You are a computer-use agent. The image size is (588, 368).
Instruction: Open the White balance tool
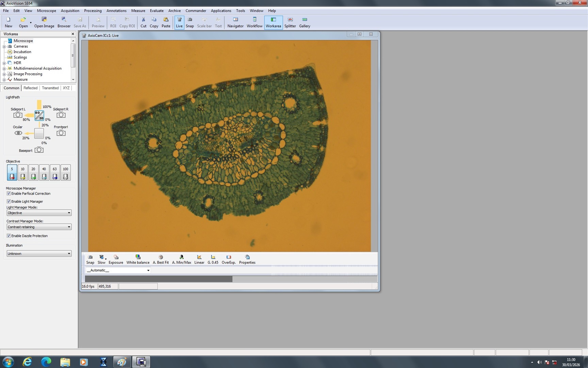tap(138, 259)
